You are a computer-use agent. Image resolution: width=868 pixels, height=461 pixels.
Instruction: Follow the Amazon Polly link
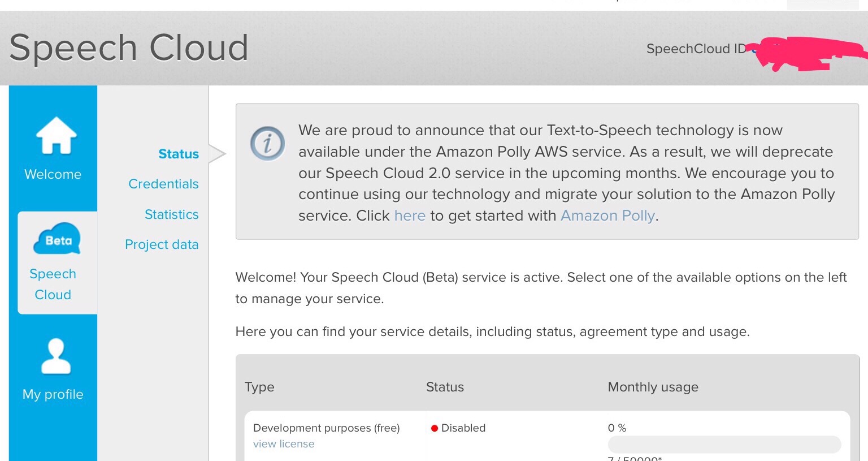(x=607, y=216)
